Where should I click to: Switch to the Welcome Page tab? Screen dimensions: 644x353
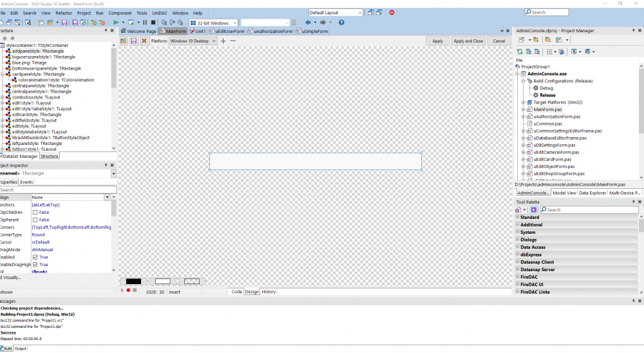[138, 31]
